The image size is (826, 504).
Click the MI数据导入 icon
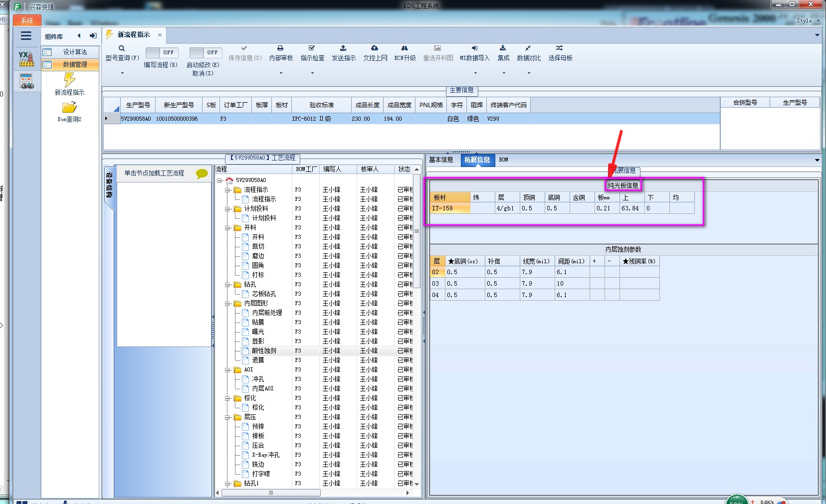(x=474, y=48)
